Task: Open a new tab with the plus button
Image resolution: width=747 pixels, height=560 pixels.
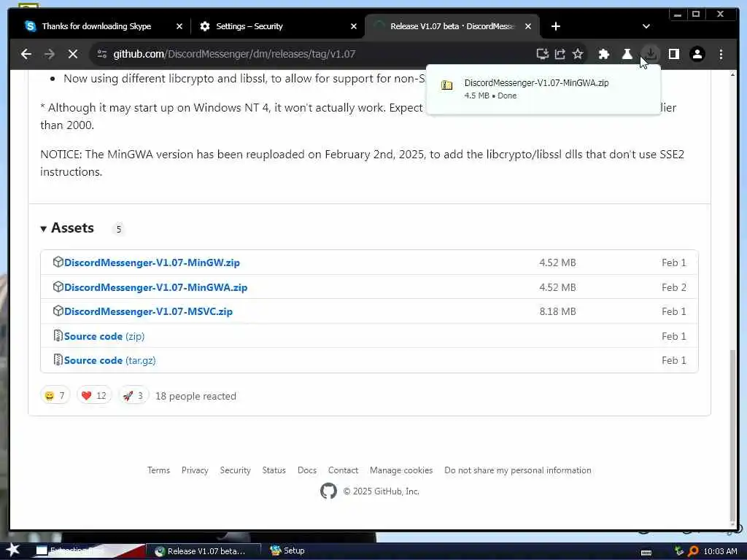Action: pos(555,26)
